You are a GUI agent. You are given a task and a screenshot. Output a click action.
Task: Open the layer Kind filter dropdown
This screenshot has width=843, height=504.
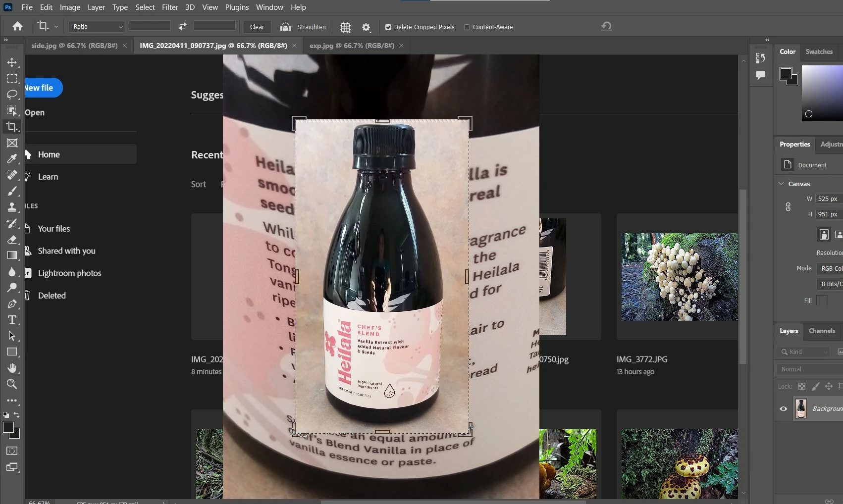(803, 352)
